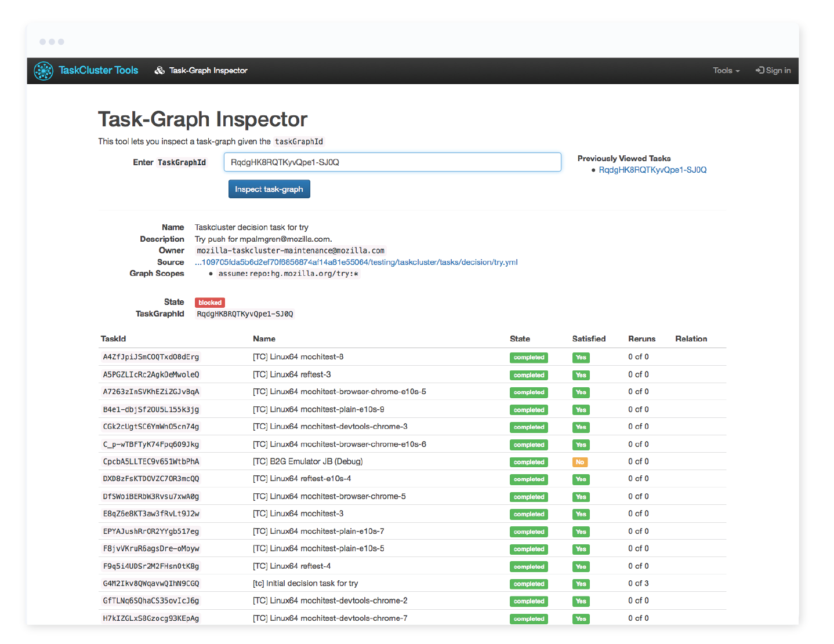Open previously viewed task RqdgHK8RQTKyvQpe1-SJ0Q
Image resolution: width=834 pixels, height=644 pixels.
click(652, 170)
